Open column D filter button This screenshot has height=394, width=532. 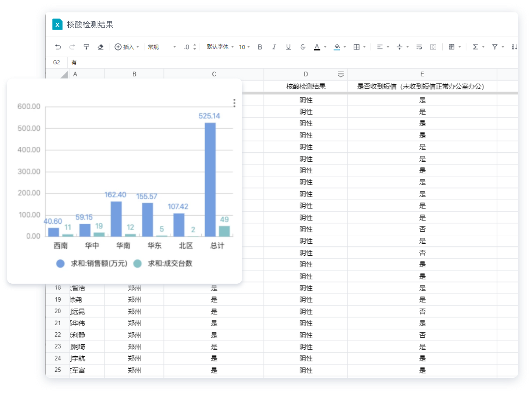point(341,74)
